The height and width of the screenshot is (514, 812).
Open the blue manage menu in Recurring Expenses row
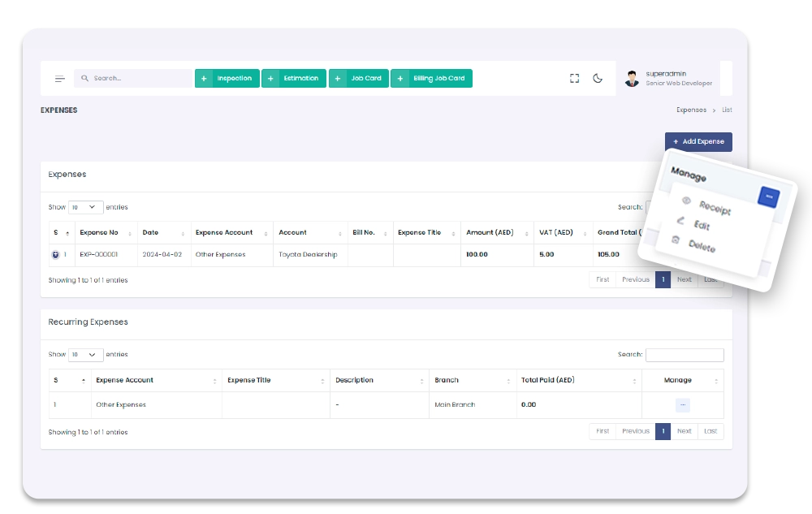682,404
